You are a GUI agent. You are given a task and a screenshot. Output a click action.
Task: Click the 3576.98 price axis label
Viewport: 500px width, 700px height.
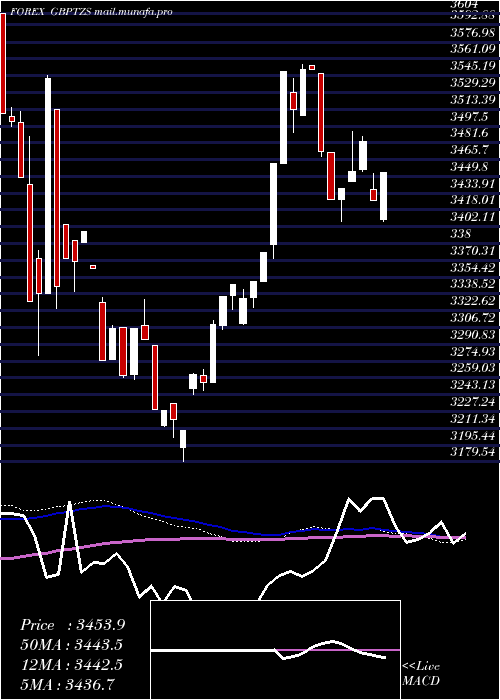click(x=473, y=32)
